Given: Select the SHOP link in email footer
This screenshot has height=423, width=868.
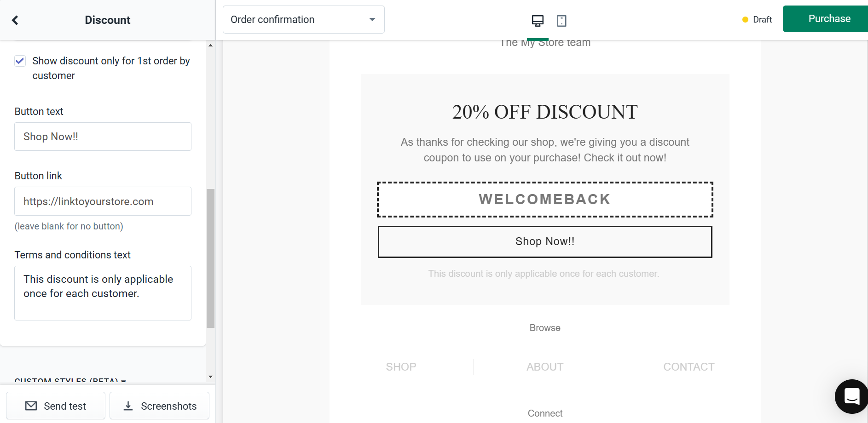Looking at the screenshot, I should point(401,367).
